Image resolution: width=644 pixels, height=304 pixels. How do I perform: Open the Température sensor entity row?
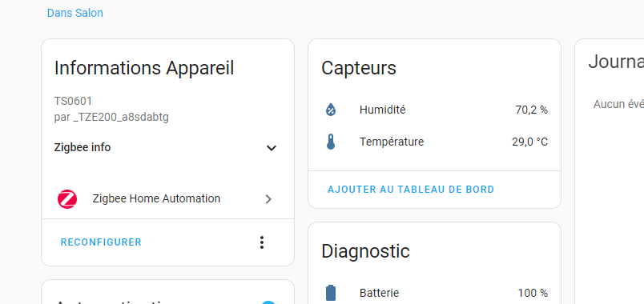pos(434,142)
